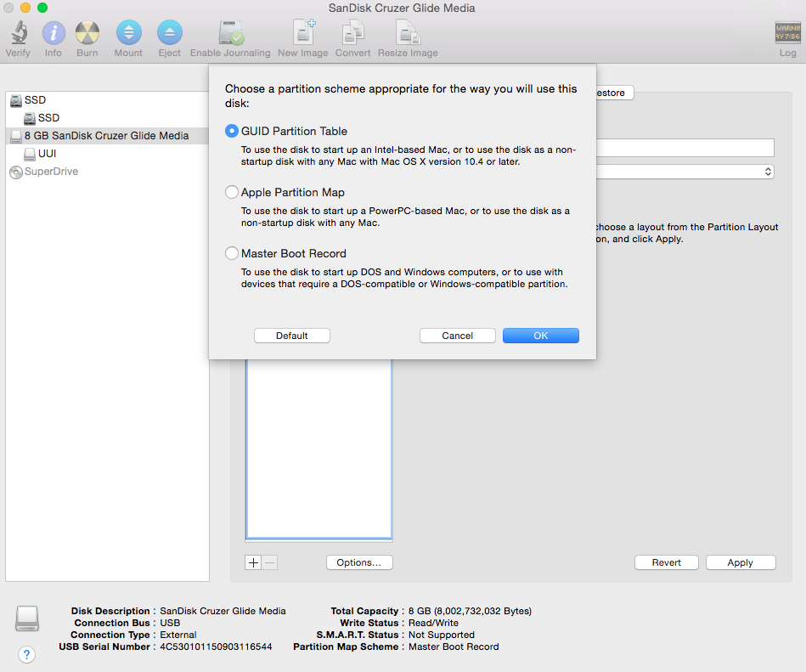Choose GUID Partition Table option
This screenshot has width=806, height=672.
tap(232, 131)
